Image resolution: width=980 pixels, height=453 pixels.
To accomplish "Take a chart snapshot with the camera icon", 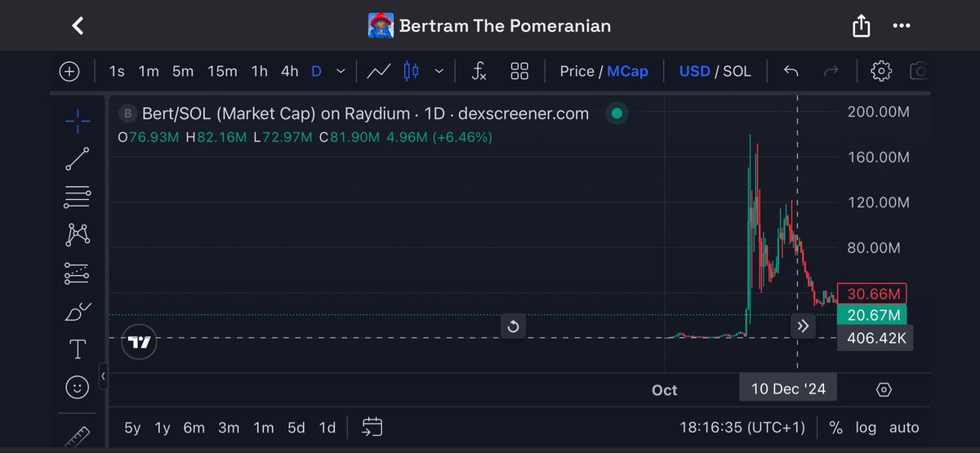I will pyautogui.click(x=920, y=71).
